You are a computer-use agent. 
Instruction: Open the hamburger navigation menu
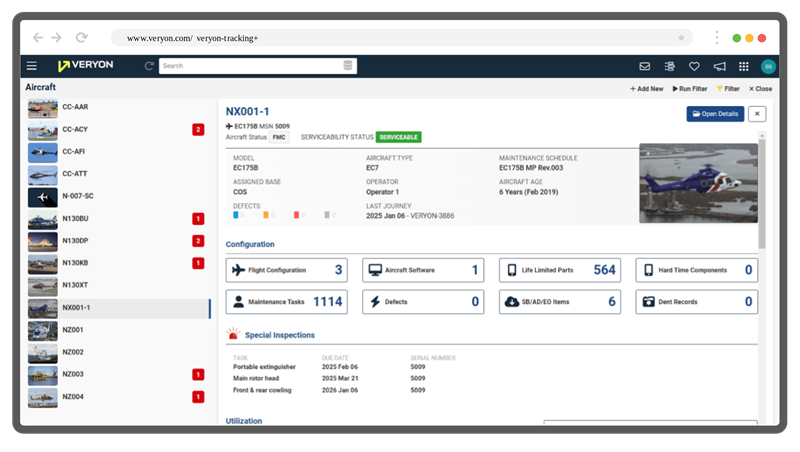32,66
